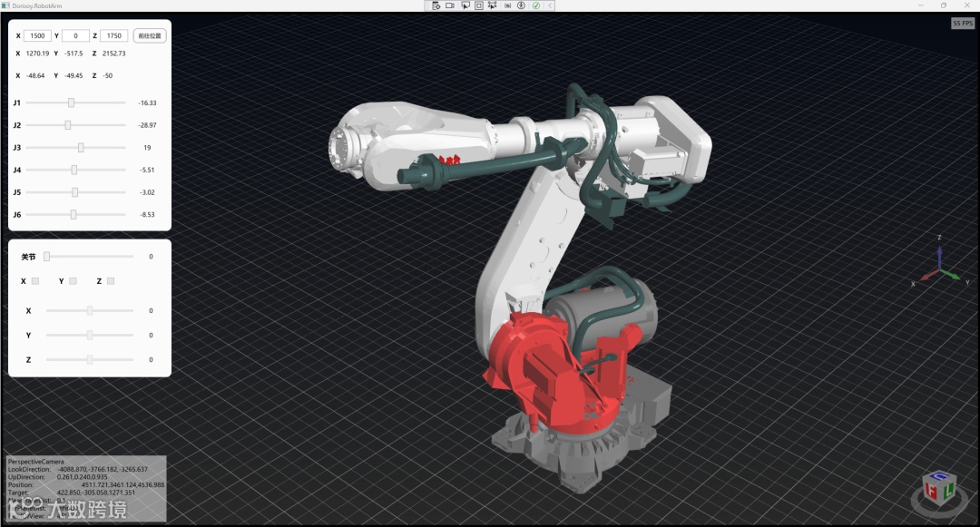The image size is (980, 527).
Task: Click the PerspectiveCamera info label
Action: [x=35, y=462]
